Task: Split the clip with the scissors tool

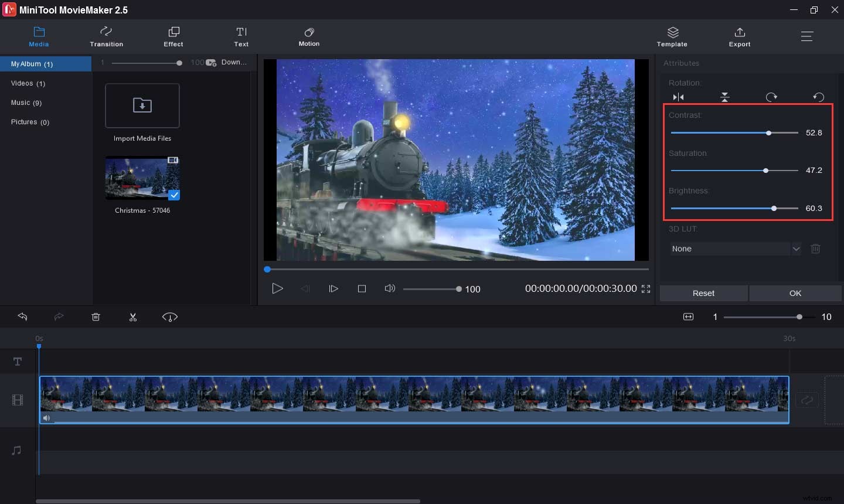Action: click(133, 317)
